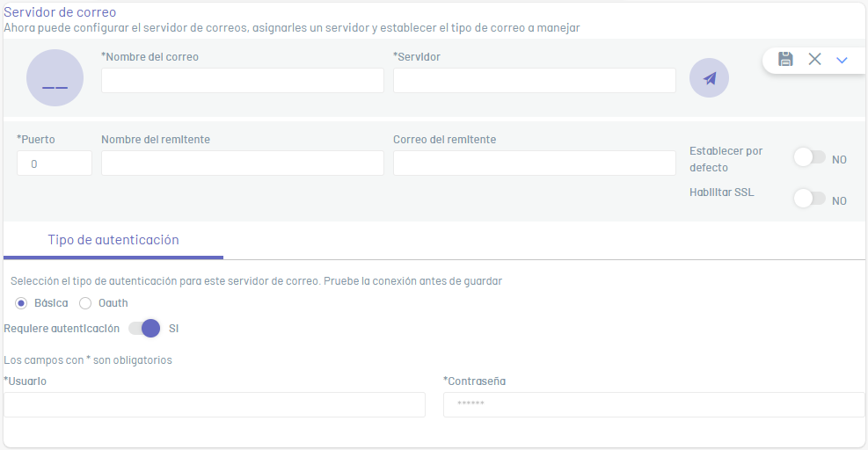Click the circular avatar placeholder
This screenshot has width=868, height=450.
pyautogui.click(x=55, y=78)
